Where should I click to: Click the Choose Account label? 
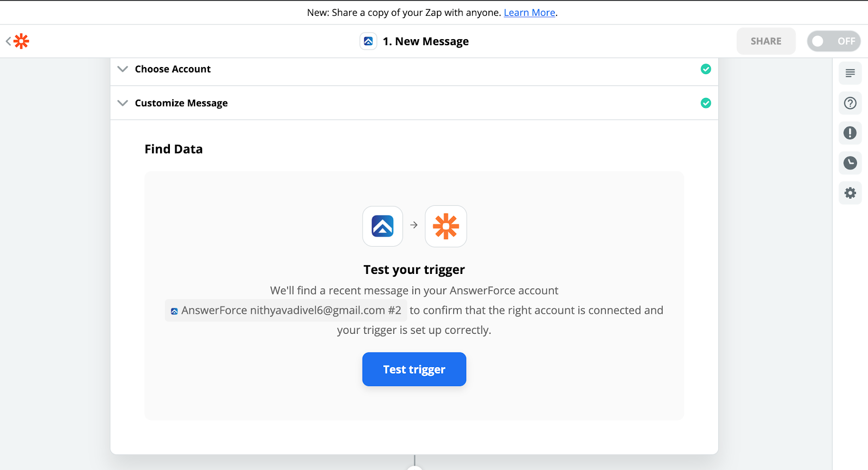[x=173, y=69]
